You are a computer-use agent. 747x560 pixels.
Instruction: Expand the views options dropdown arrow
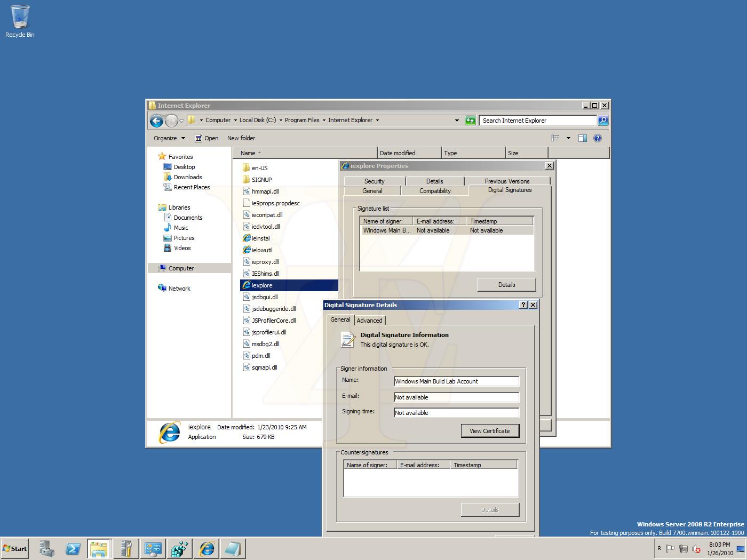click(568, 138)
